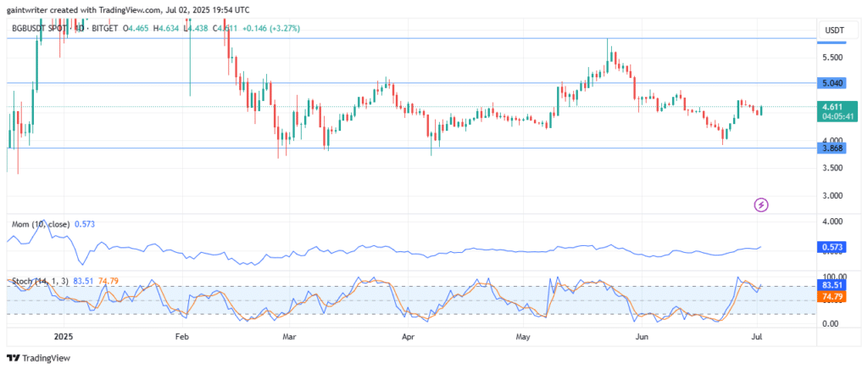The height and width of the screenshot is (370, 868).
Task: Click the May label on time axis
Action: (524, 336)
